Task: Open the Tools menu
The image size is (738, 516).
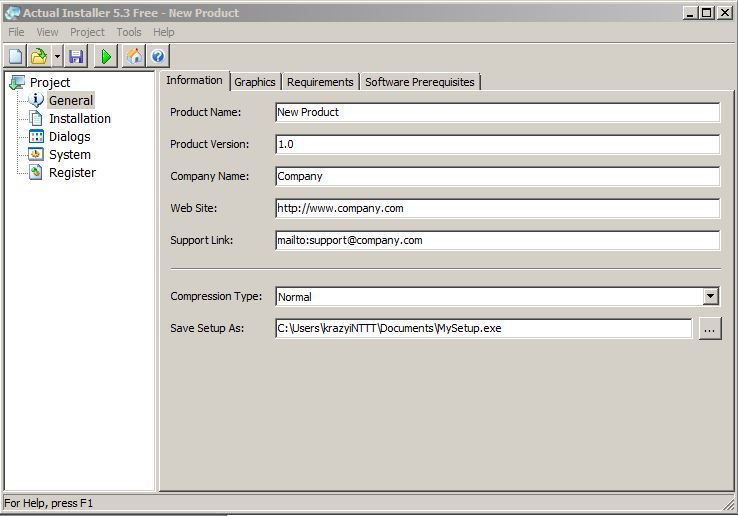Action: point(129,32)
